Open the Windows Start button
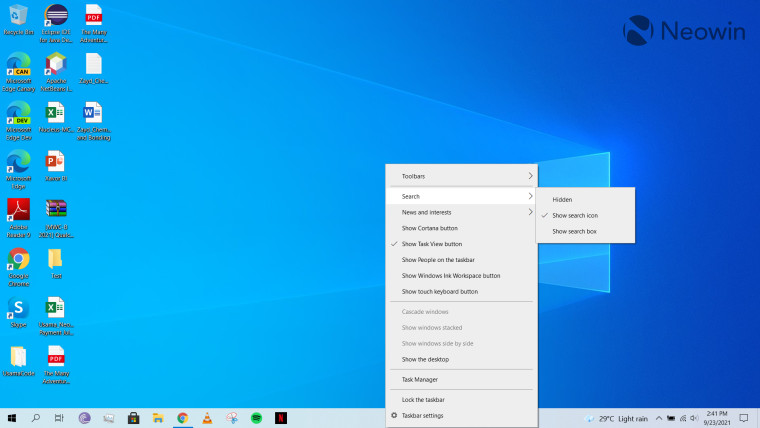The image size is (760, 428). click(x=12, y=418)
